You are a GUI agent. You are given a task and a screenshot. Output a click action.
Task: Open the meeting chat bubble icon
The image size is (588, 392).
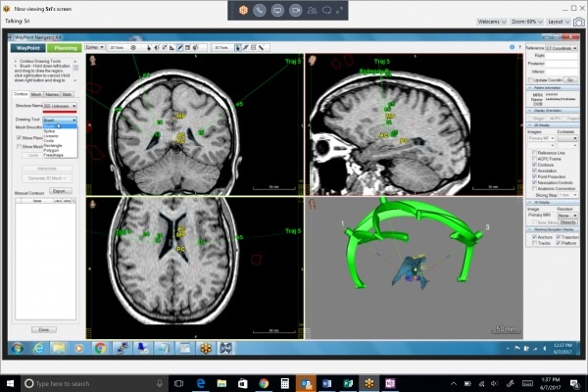[329, 10]
